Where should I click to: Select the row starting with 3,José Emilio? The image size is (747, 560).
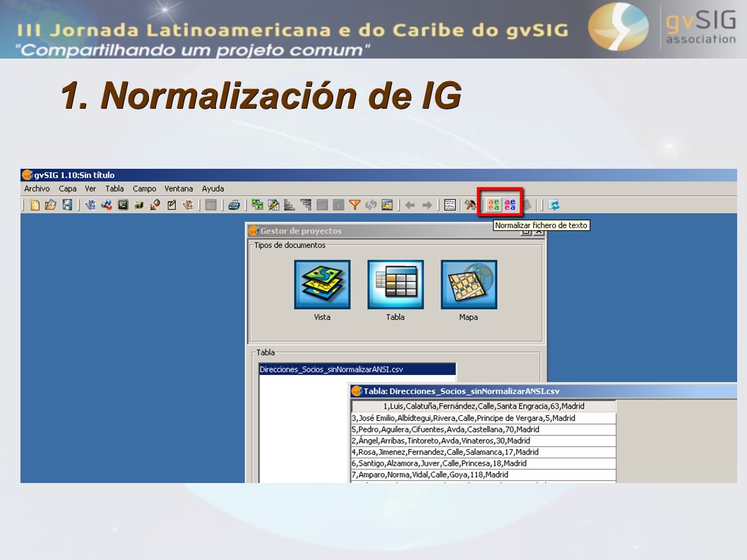(x=484, y=418)
